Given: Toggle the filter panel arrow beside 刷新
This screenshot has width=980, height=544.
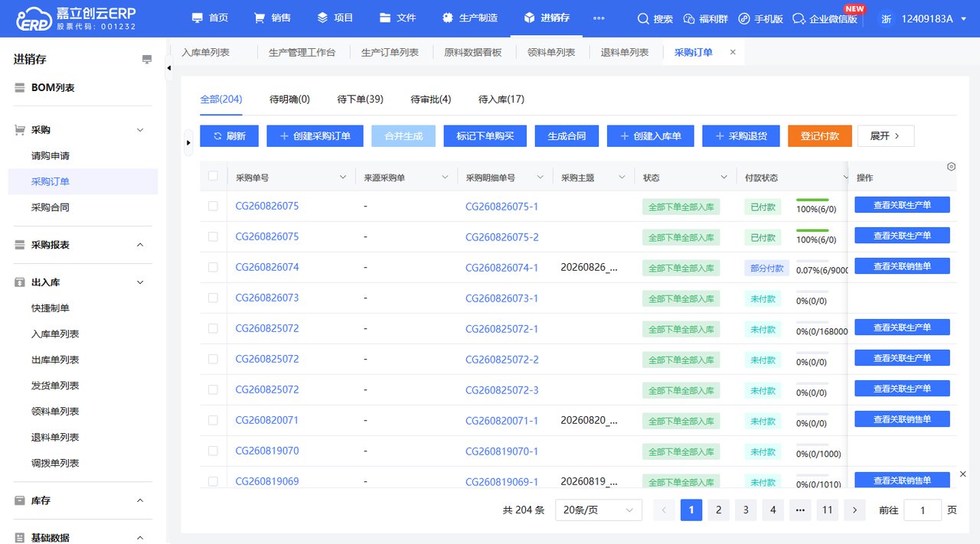Looking at the screenshot, I should click(x=188, y=142).
